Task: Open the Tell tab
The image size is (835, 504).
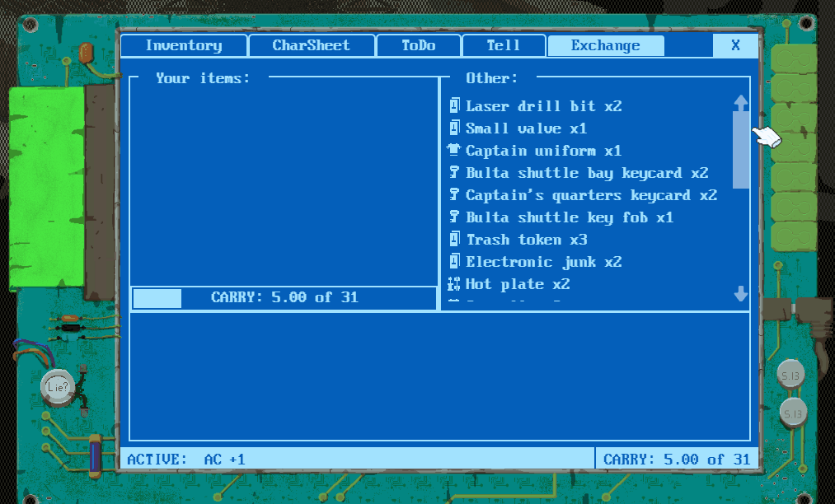Action: click(x=504, y=45)
